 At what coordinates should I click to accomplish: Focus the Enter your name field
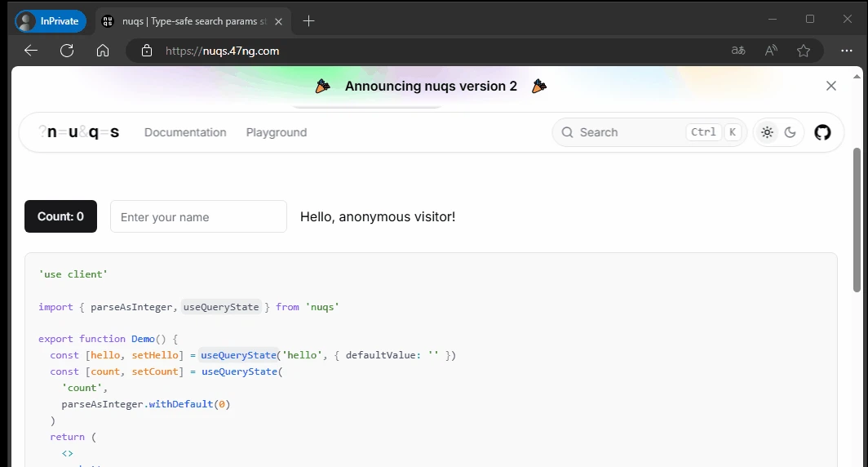(199, 216)
